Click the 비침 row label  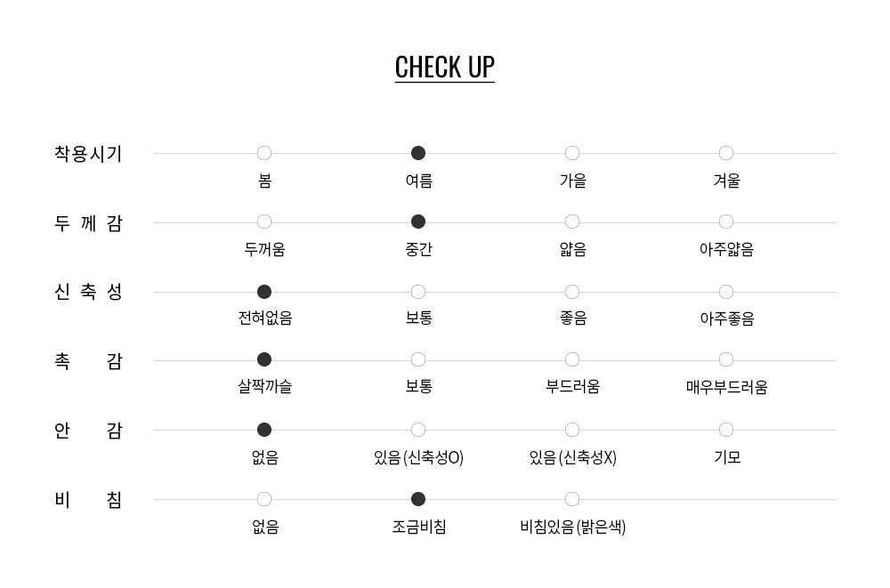coord(88,500)
